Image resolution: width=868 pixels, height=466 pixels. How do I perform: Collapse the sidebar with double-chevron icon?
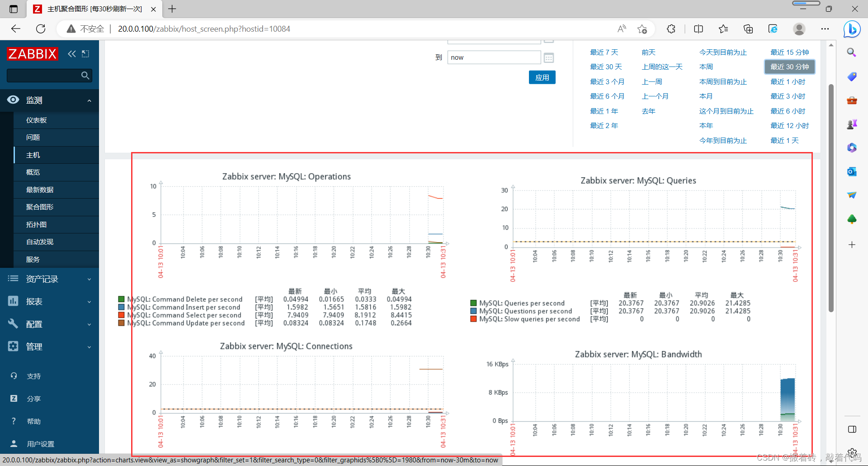coord(71,54)
